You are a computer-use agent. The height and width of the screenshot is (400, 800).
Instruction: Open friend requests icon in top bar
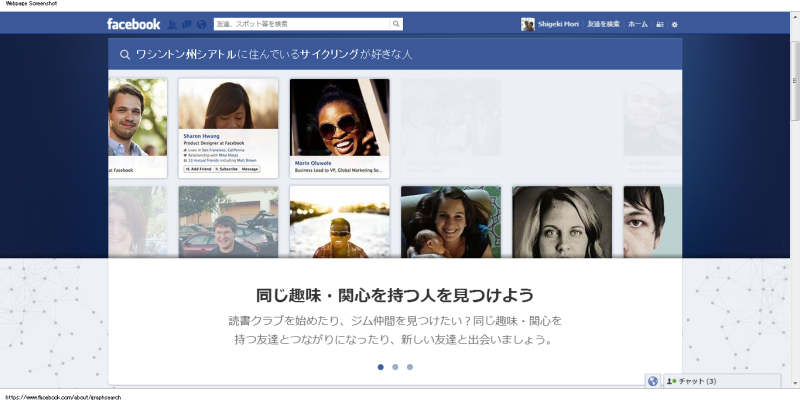tap(173, 24)
